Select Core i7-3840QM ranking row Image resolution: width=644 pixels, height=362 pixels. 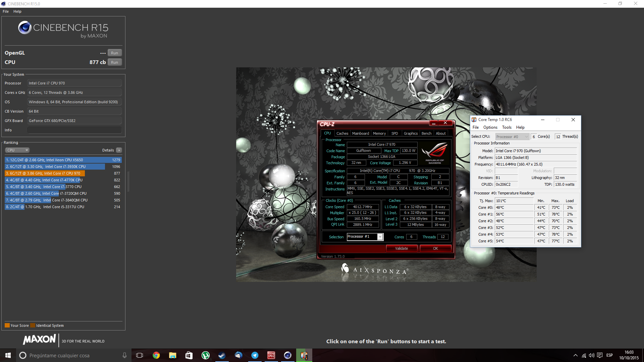click(63, 200)
